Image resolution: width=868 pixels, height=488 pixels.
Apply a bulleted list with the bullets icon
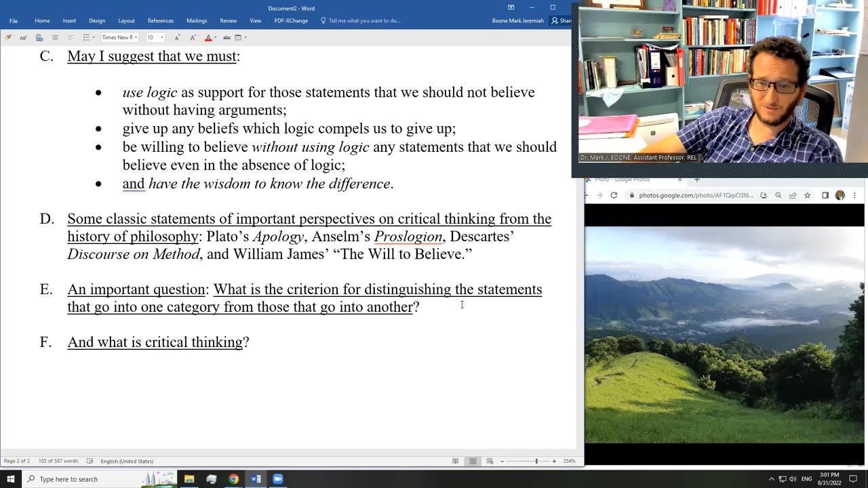[x=86, y=37]
